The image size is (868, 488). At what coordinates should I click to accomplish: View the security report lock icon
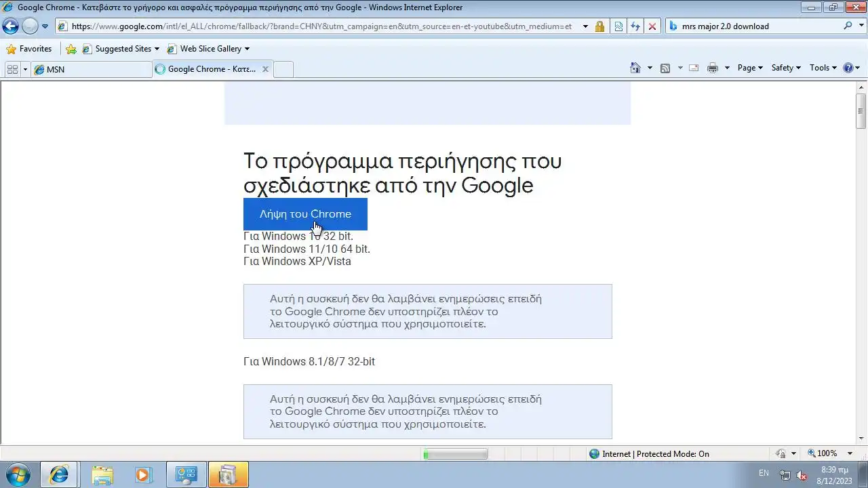coord(599,26)
